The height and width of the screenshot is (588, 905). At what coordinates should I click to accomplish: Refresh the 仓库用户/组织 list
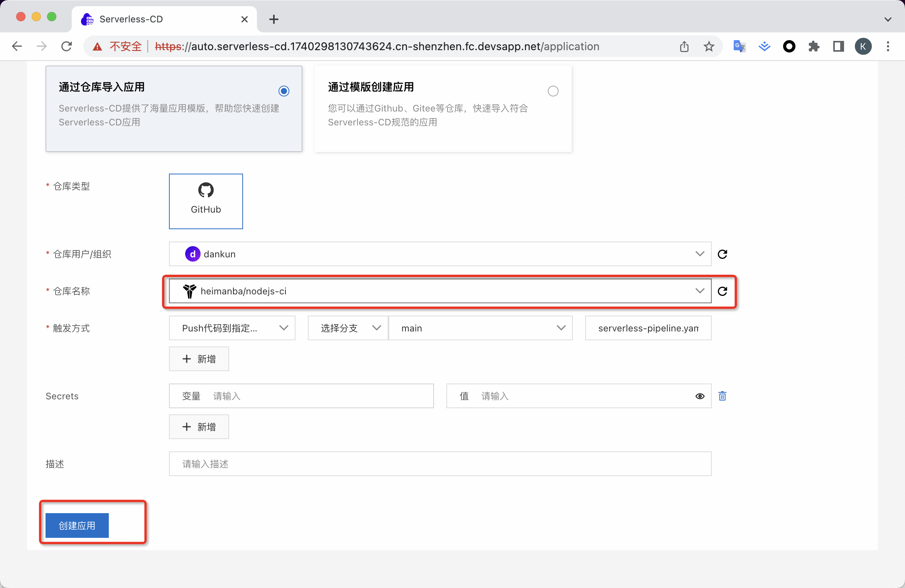coord(722,254)
